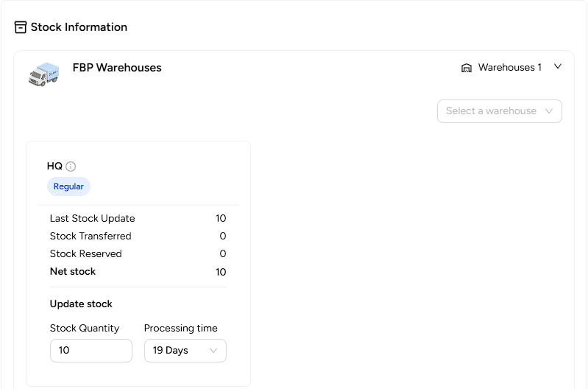The width and height of the screenshot is (588, 389).
Task: Open the Processing time 19 Days dropdown
Action: click(185, 351)
